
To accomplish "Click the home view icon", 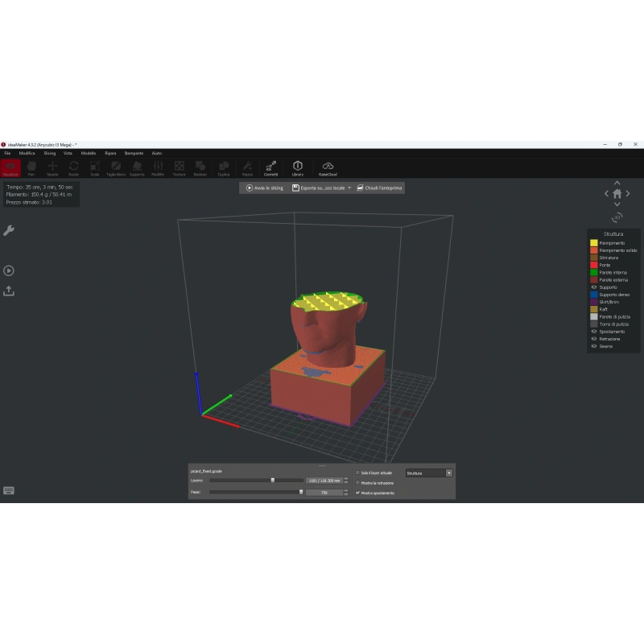I will 617,194.
